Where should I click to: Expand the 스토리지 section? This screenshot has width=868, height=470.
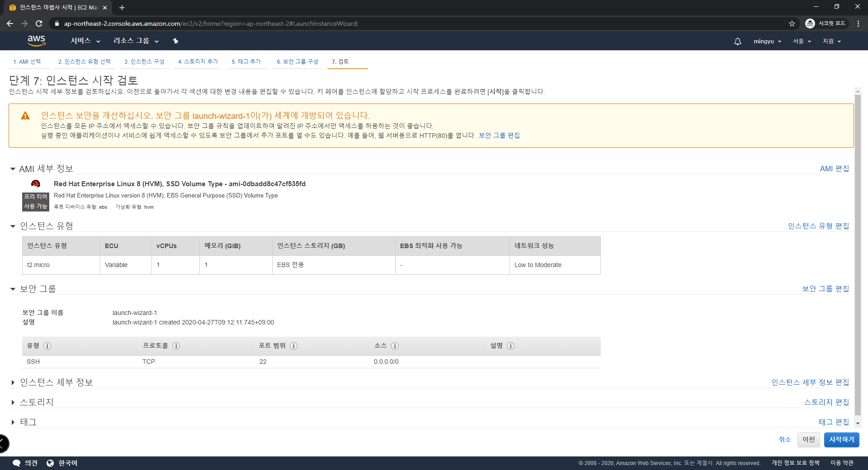coord(13,402)
